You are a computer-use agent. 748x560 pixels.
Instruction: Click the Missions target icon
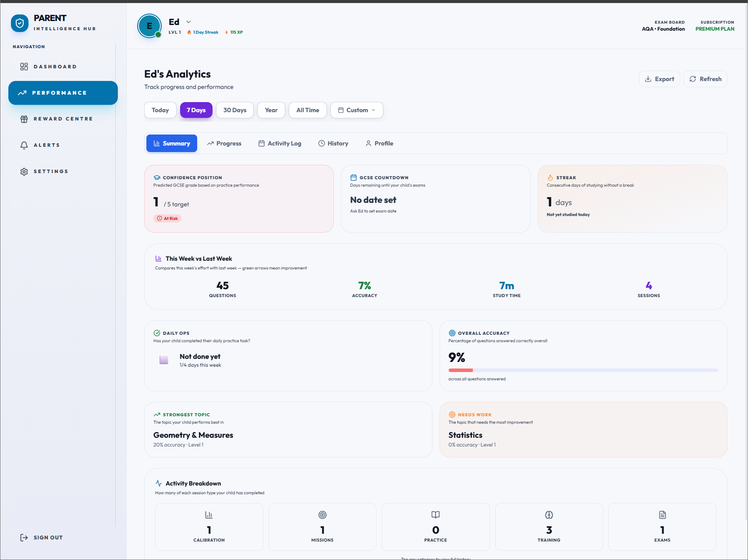(x=322, y=515)
